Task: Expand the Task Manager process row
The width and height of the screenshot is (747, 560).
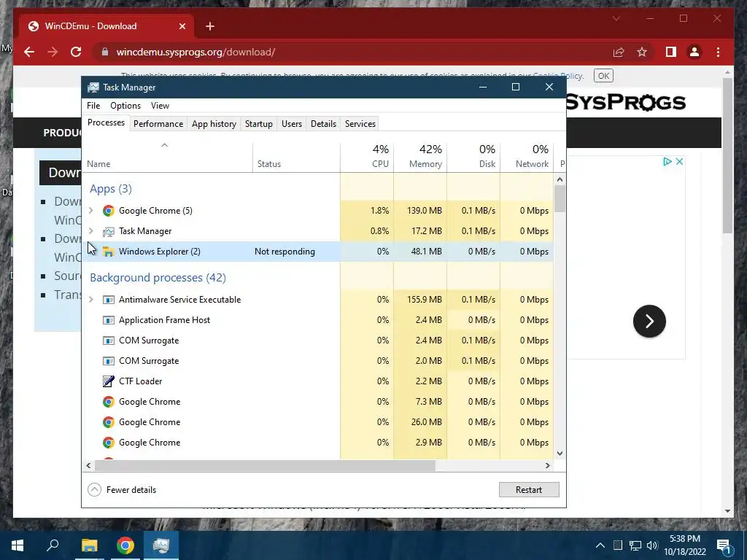Action: (91, 231)
